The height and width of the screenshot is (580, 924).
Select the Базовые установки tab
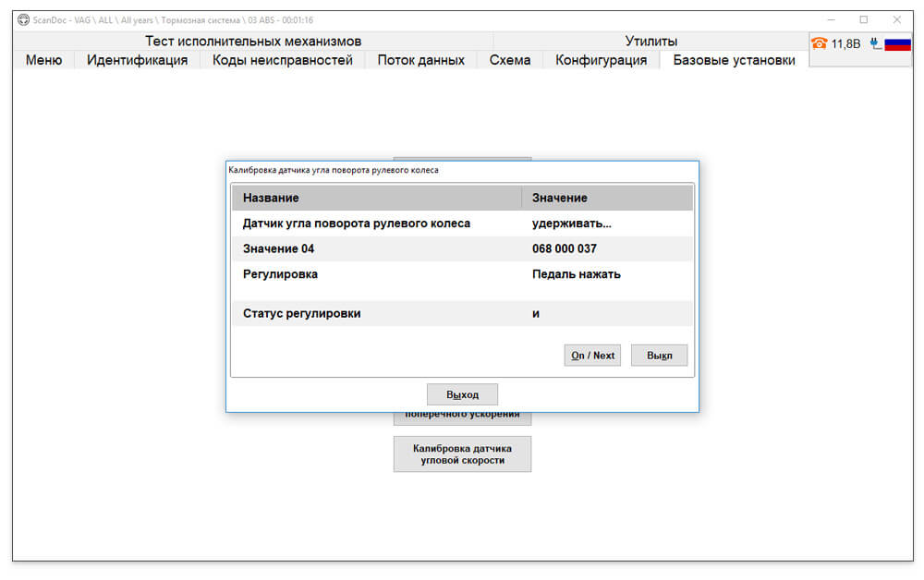(734, 60)
